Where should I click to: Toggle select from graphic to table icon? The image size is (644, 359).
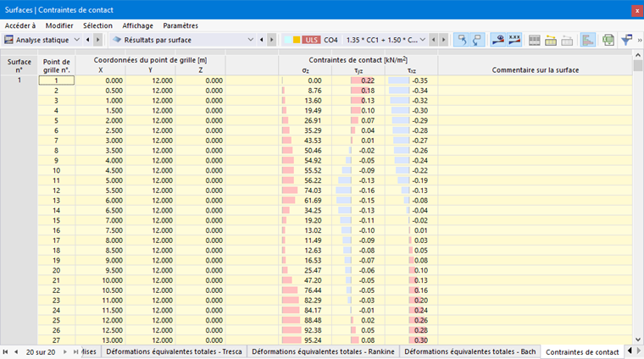[477, 40]
